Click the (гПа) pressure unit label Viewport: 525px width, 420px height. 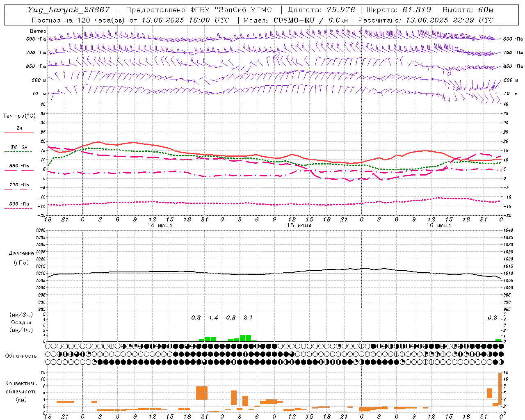[x=21, y=263]
